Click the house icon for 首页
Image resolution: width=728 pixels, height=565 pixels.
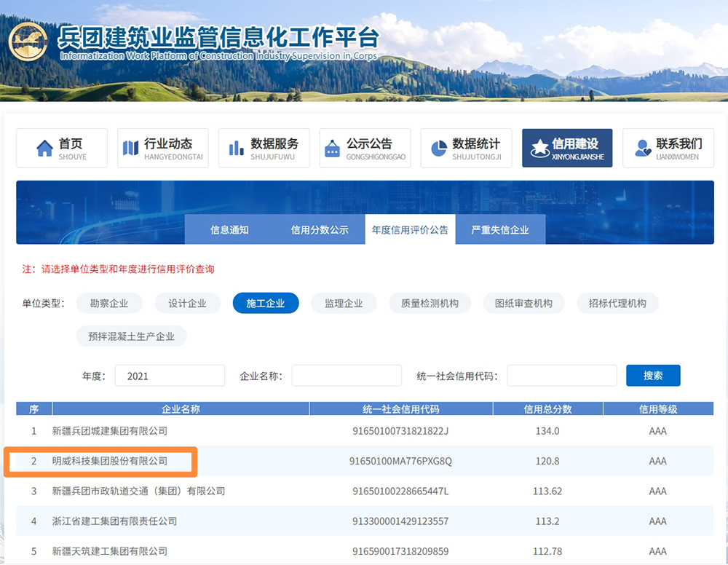[45, 149]
